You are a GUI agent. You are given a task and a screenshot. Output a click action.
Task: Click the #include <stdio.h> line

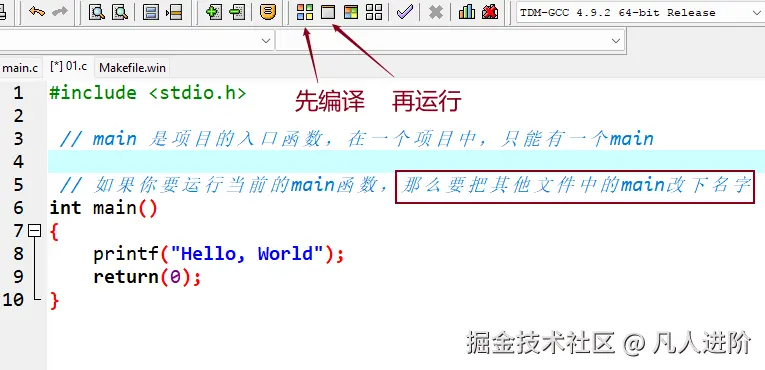[148, 93]
